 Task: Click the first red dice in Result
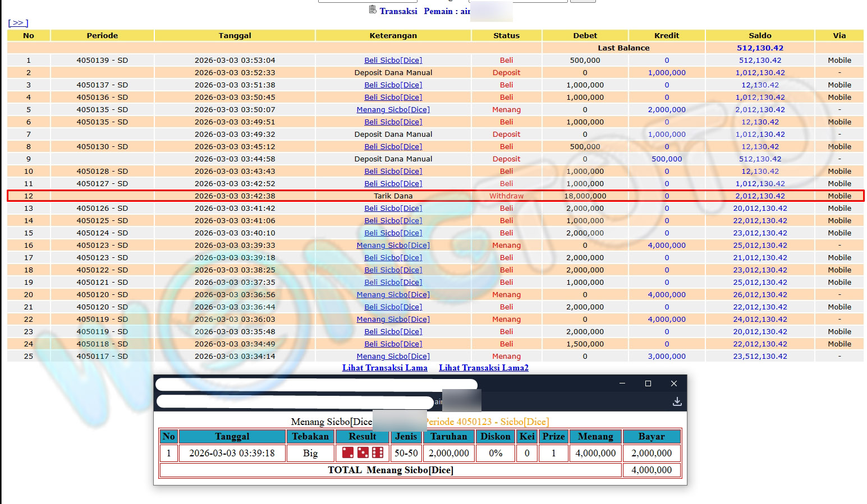348,452
